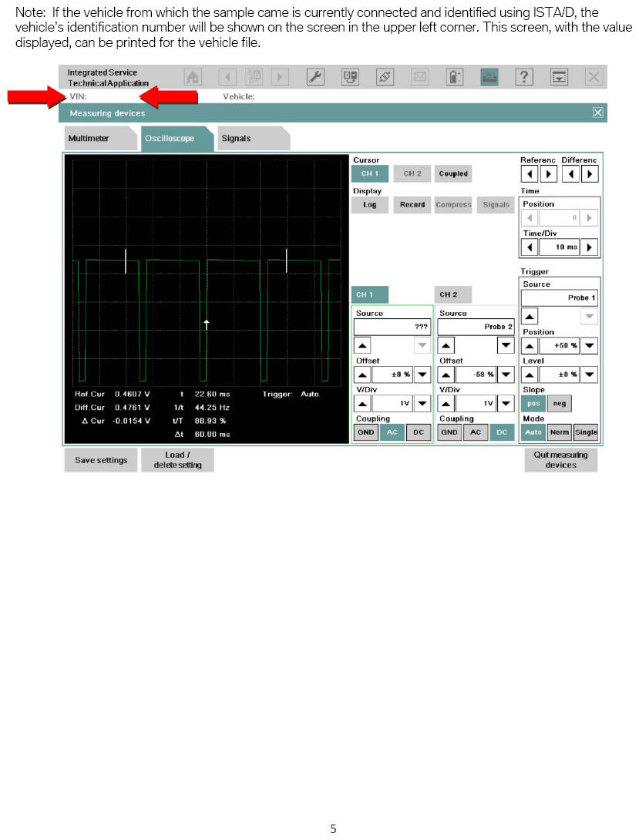This screenshot has width=639, height=840.
Task: Click the forward navigation arrow in toolbar
Action: pos(280,77)
